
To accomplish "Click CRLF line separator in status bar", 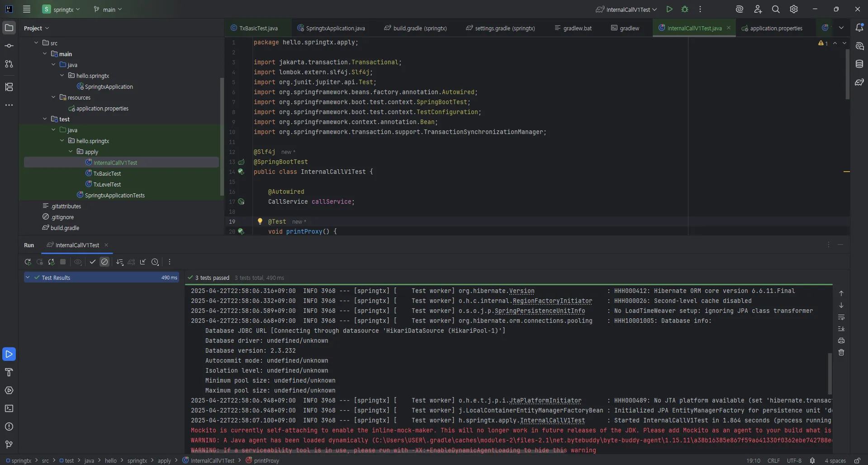I will click(773, 460).
